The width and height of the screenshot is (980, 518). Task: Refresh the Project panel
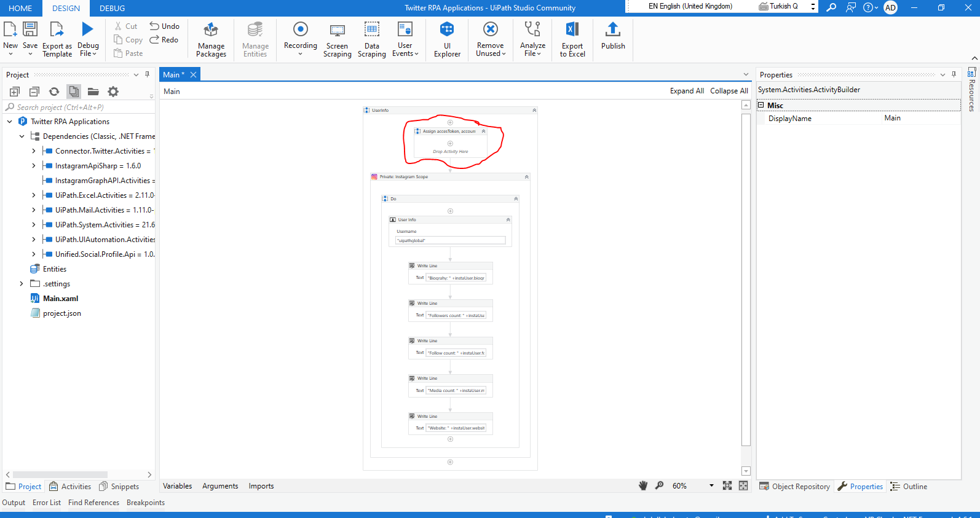(54, 92)
